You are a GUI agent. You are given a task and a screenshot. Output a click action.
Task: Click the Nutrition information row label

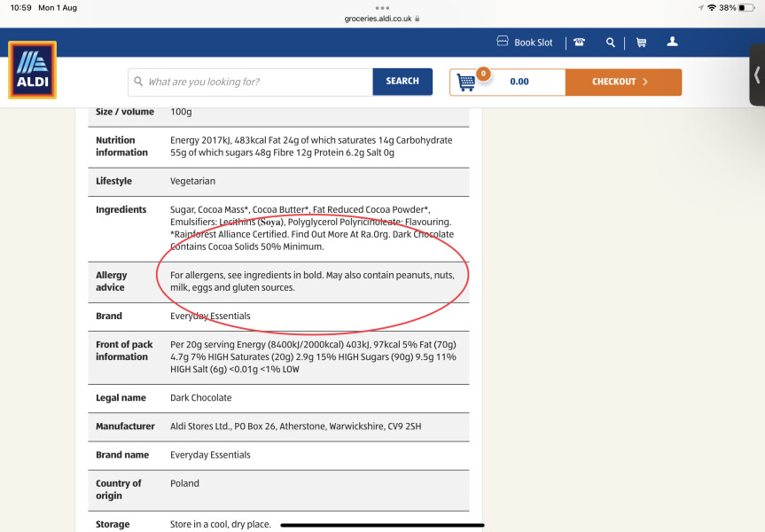point(121,146)
